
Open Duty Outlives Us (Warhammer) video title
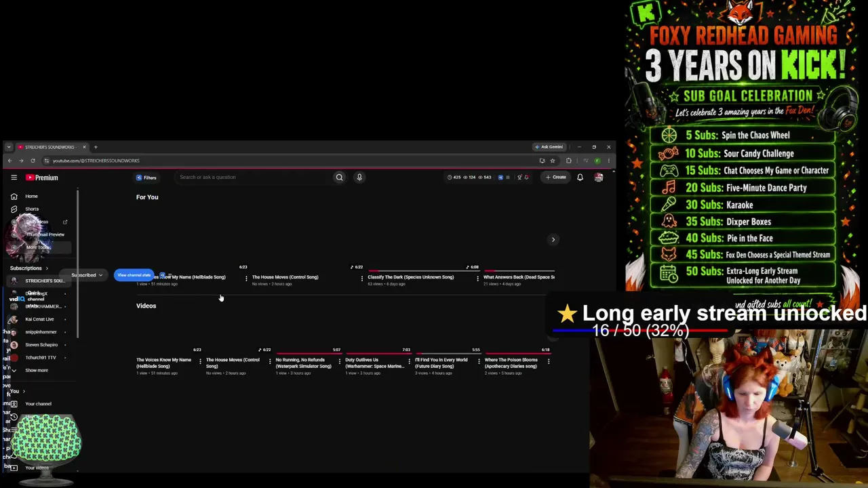pos(374,363)
